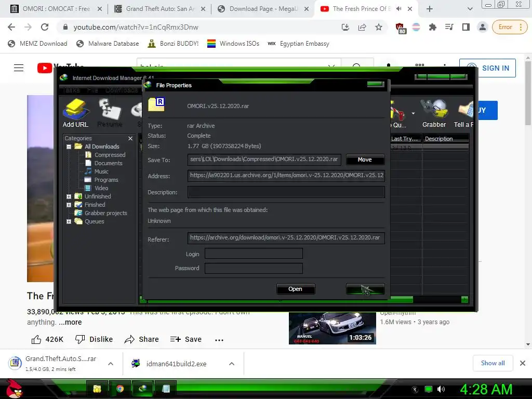Expand the Unfinished tree node

69,196
